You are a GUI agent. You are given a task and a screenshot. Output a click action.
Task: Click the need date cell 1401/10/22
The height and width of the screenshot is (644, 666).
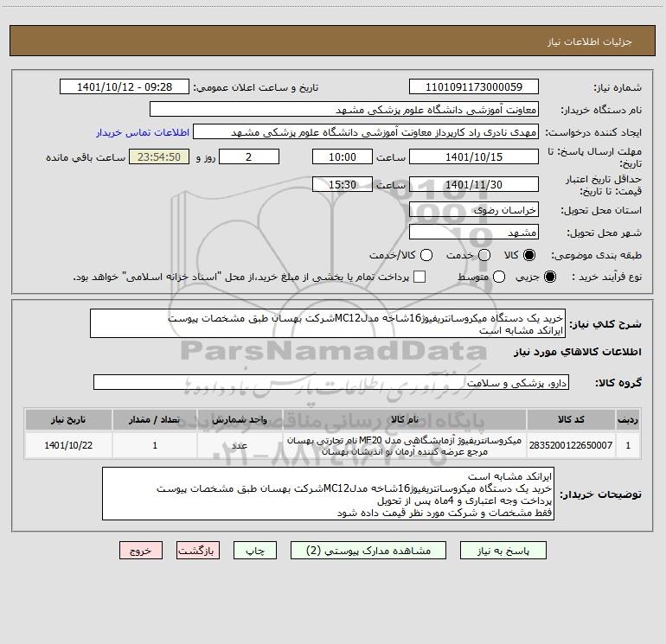click(68, 445)
